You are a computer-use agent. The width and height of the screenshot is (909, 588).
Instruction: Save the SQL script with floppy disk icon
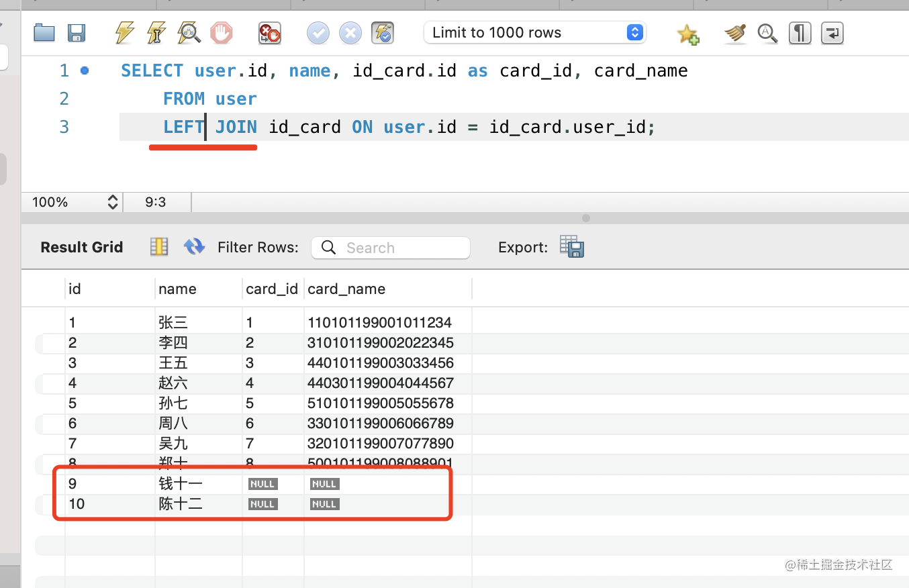coord(77,33)
